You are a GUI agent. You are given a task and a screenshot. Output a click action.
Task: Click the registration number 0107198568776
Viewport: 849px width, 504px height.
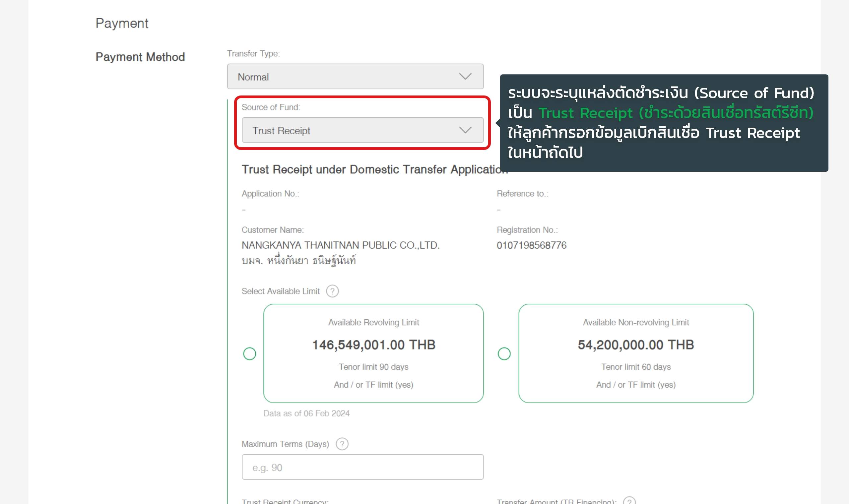[x=531, y=245]
